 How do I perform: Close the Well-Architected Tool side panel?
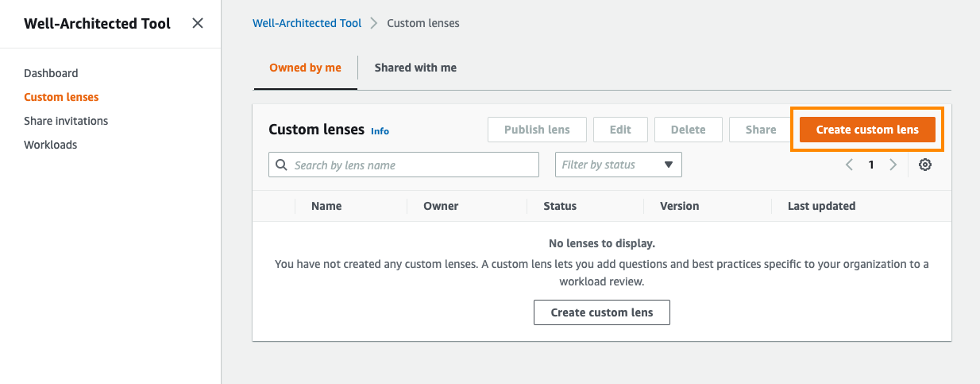[198, 23]
